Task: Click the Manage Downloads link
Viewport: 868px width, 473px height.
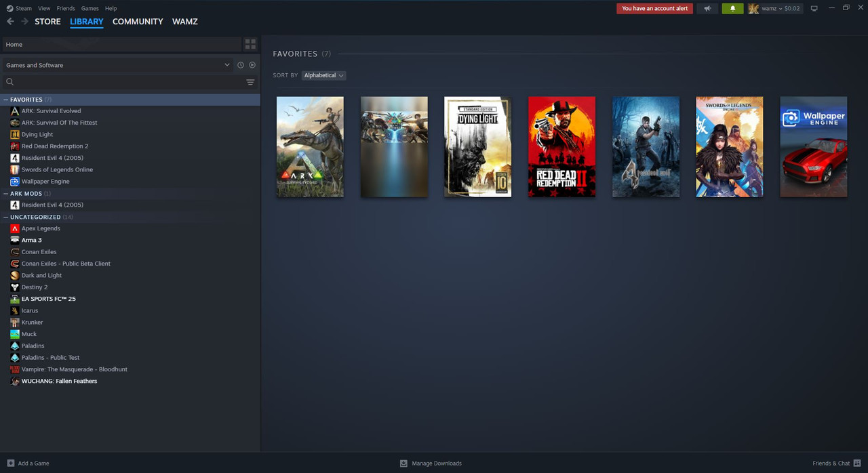Action: point(437,464)
